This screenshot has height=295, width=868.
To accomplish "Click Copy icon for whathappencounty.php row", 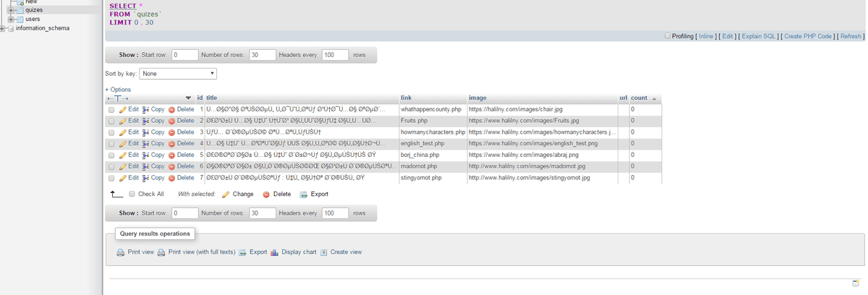I will pos(145,109).
